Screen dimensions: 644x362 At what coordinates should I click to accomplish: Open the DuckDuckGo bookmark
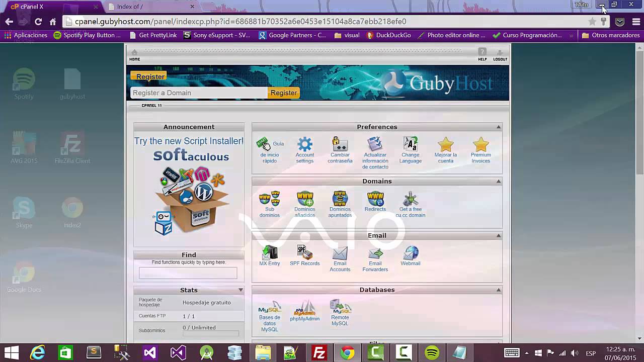(x=388, y=35)
